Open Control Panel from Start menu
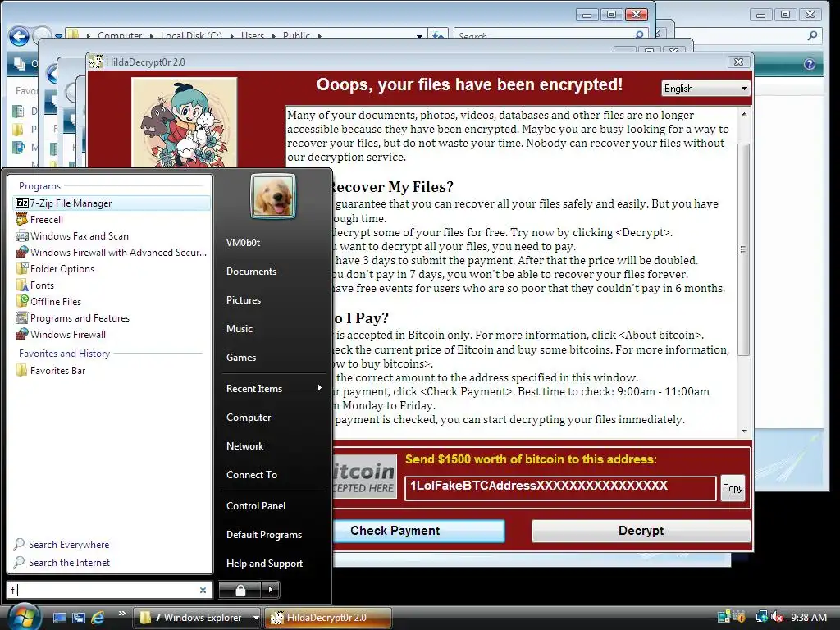The width and height of the screenshot is (840, 630). (x=256, y=505)
